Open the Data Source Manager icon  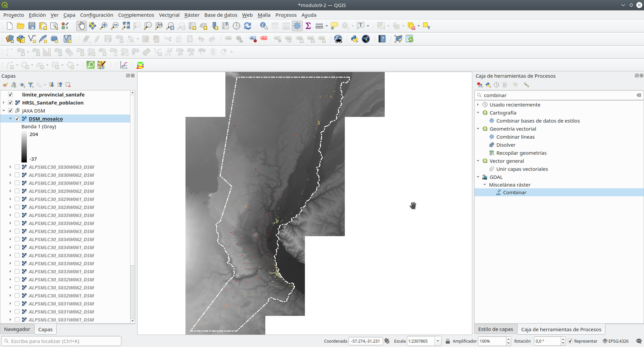coord(10,39)
